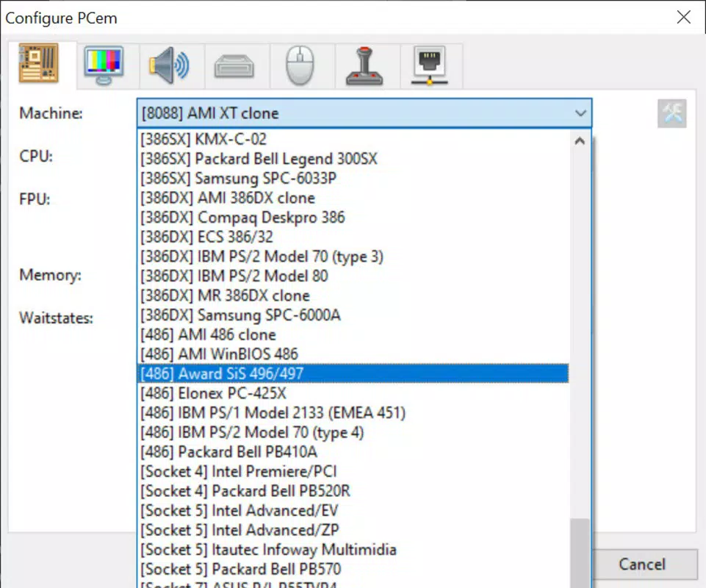Choose [Socket 5] Itautec Infoway Multimidia

pos(353,549)
